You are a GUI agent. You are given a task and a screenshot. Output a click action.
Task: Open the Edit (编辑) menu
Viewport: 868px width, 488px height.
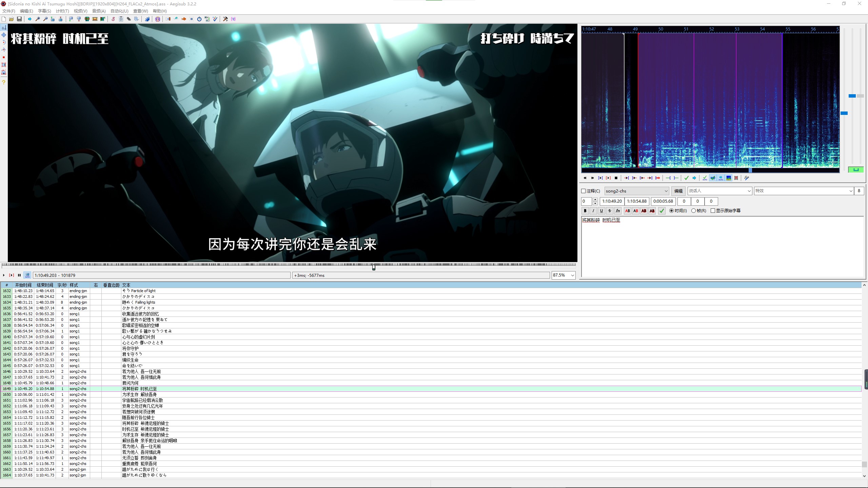[x=26, y=11]
